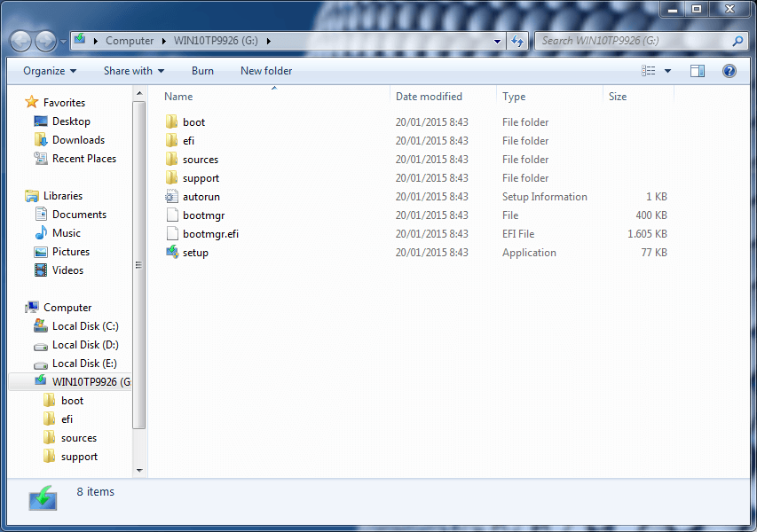757x532 pixels.
Task: Refresh the current folder view
Action: point(517,41)
